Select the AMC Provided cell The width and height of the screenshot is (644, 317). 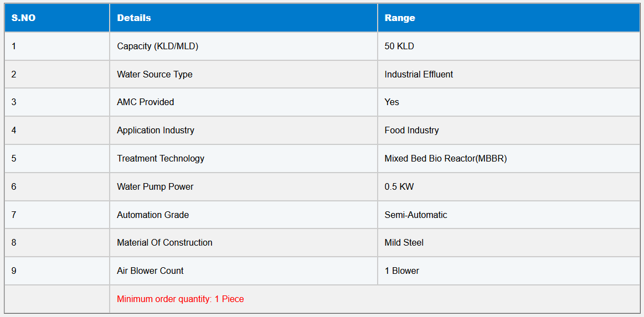pyautogui.click(x=145, y=102)
